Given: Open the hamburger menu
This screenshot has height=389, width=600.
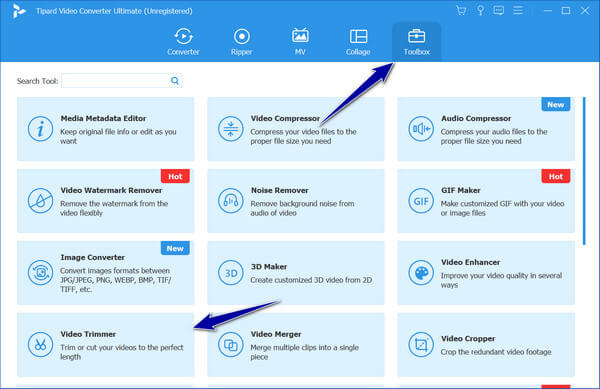Looking at the screenshot, I should tap(518, 10).
